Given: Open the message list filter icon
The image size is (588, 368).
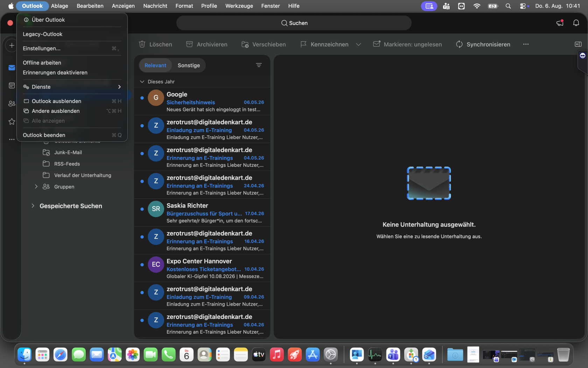Looking at the screenshot, I should coord(259,65).
